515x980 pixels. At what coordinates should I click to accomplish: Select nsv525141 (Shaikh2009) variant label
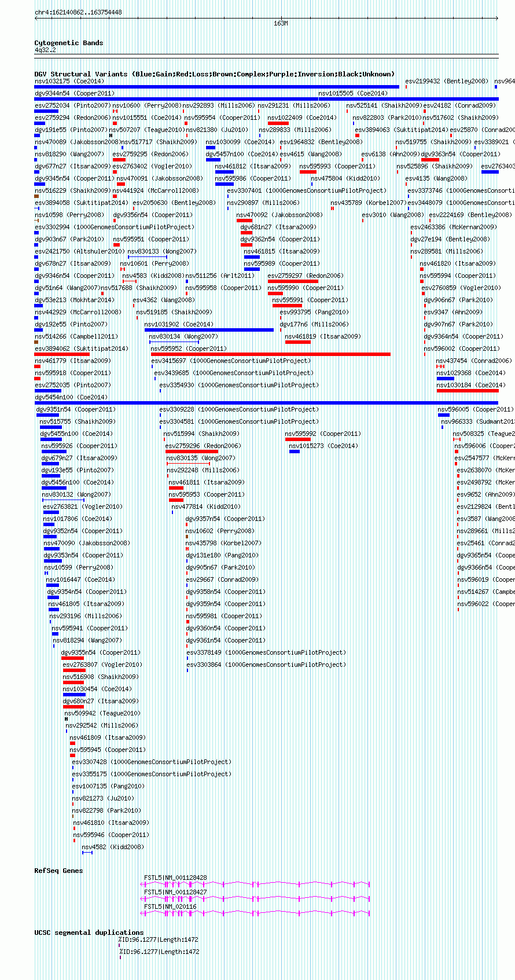pos(384,105)
